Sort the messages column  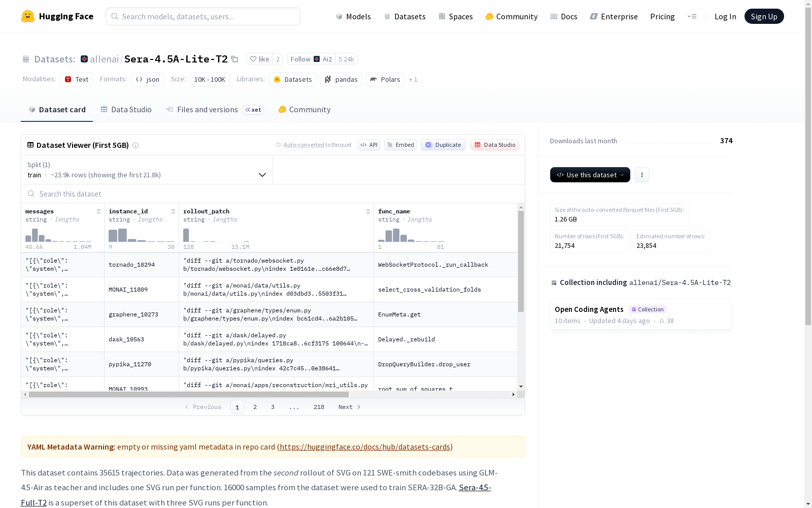pos(98,211)
